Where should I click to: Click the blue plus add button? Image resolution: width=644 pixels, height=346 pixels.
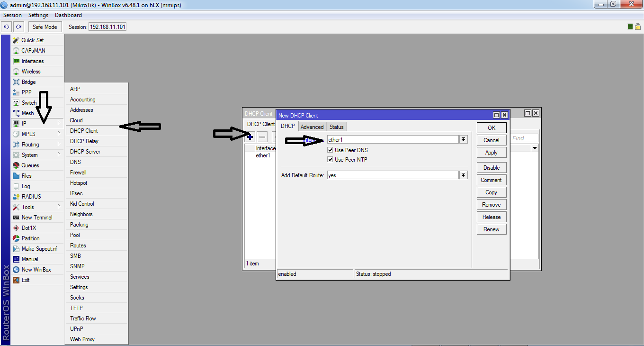click(250, 137)
